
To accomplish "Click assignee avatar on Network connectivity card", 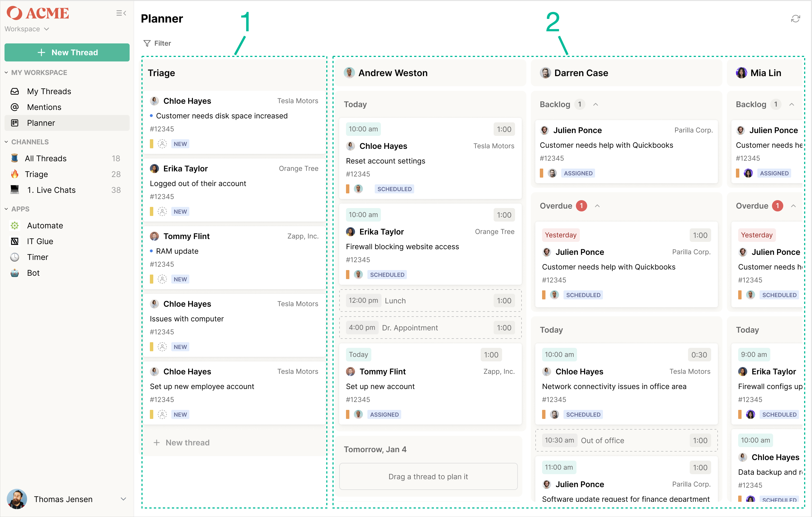I will click(554, 414).
